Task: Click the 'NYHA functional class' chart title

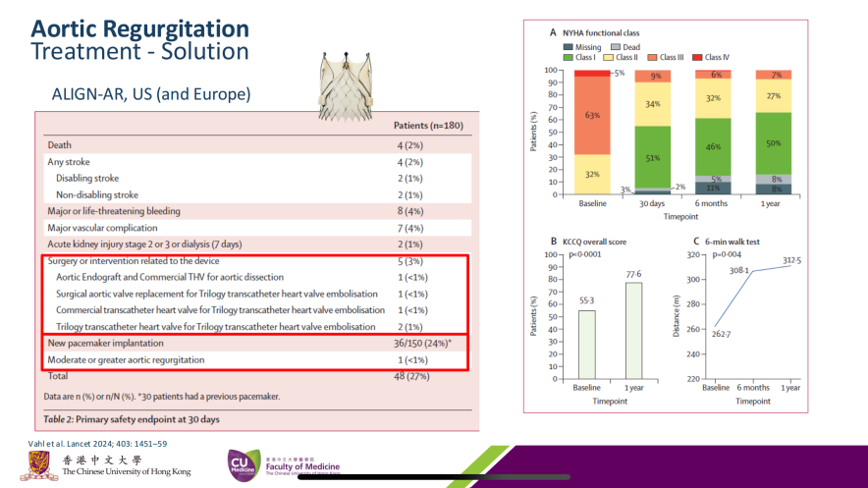Action: tap(601, 33)
